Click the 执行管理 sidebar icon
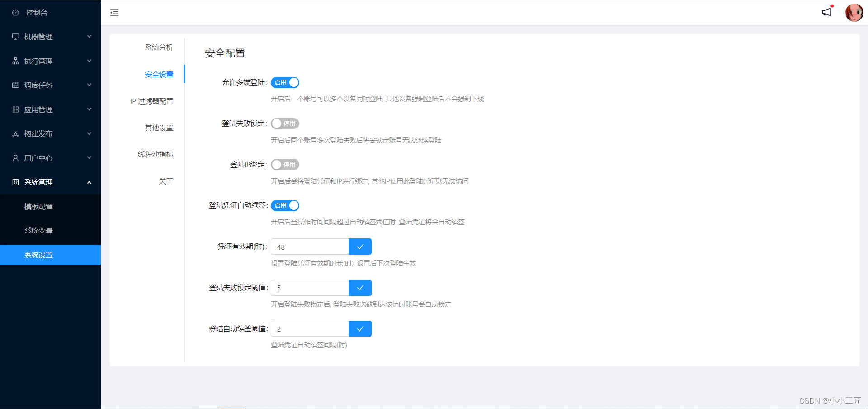868x409 pixels. coord(15,61)
